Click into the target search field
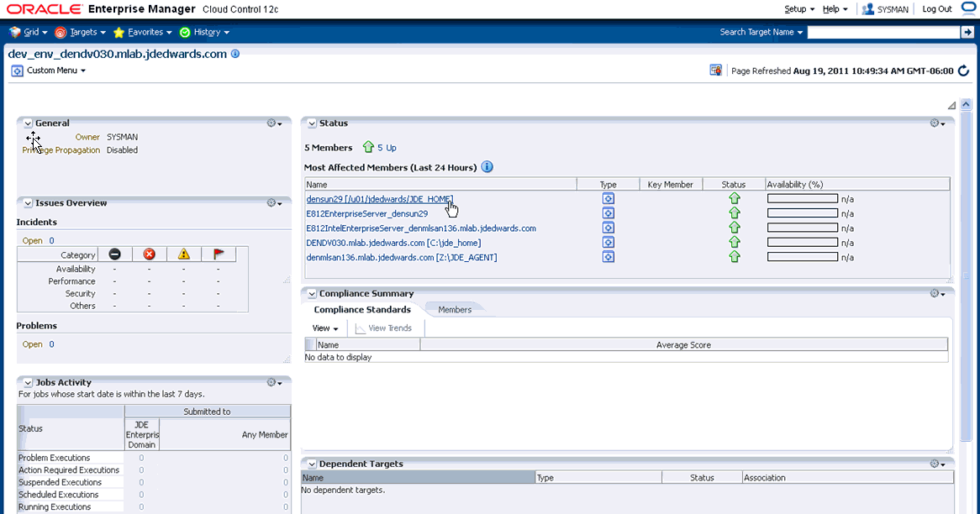Screen dimensions: 980x514 coord(883,32)
